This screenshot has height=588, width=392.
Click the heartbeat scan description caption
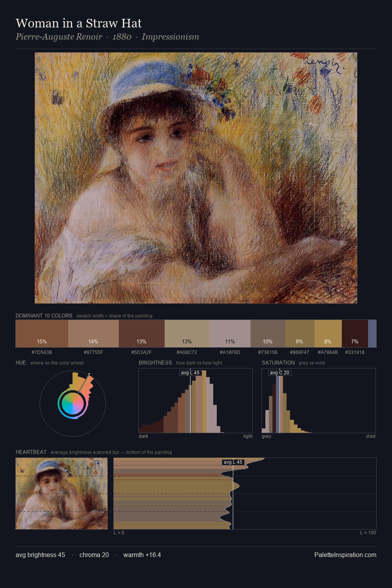click(111, 452)
